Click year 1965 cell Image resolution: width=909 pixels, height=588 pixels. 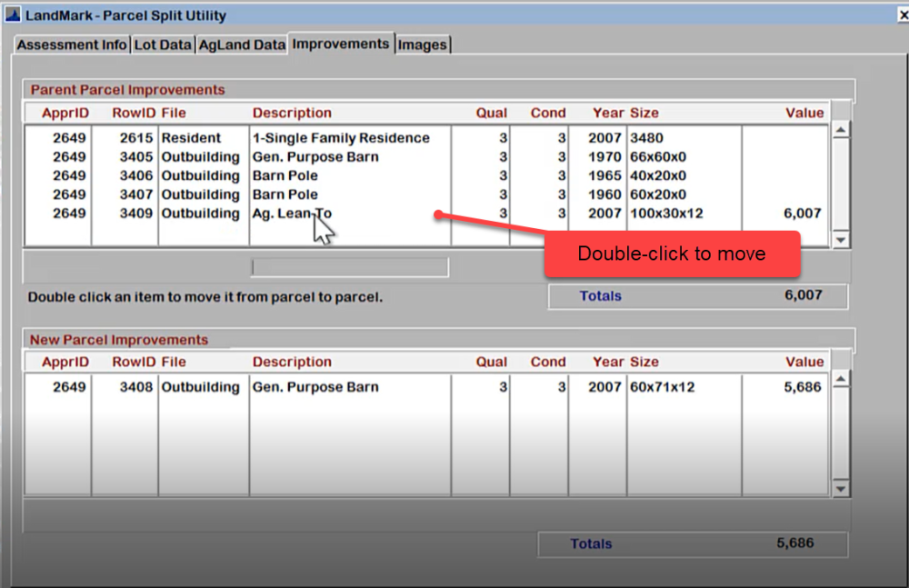[x=604, y=175]
